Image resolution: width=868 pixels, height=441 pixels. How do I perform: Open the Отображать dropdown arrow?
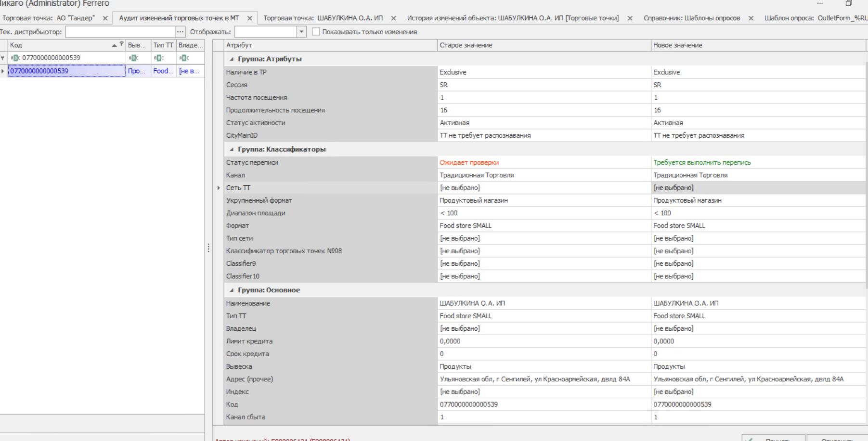[301, 32]
